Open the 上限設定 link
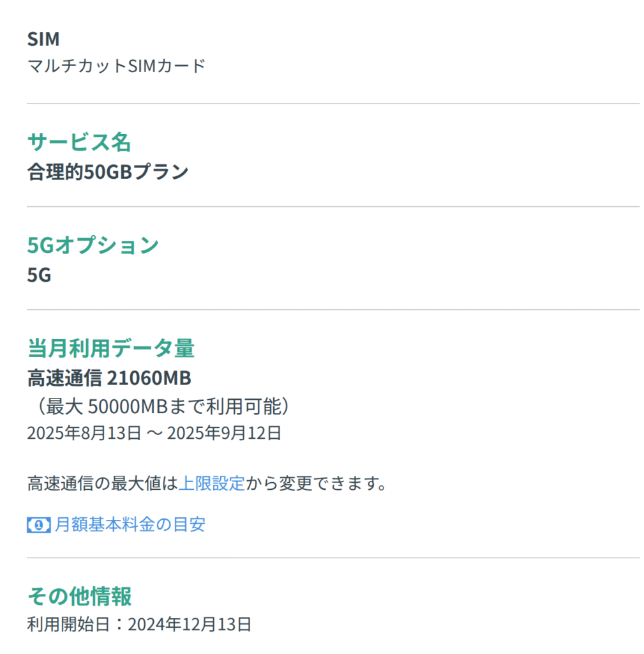 tap(211, 483)
